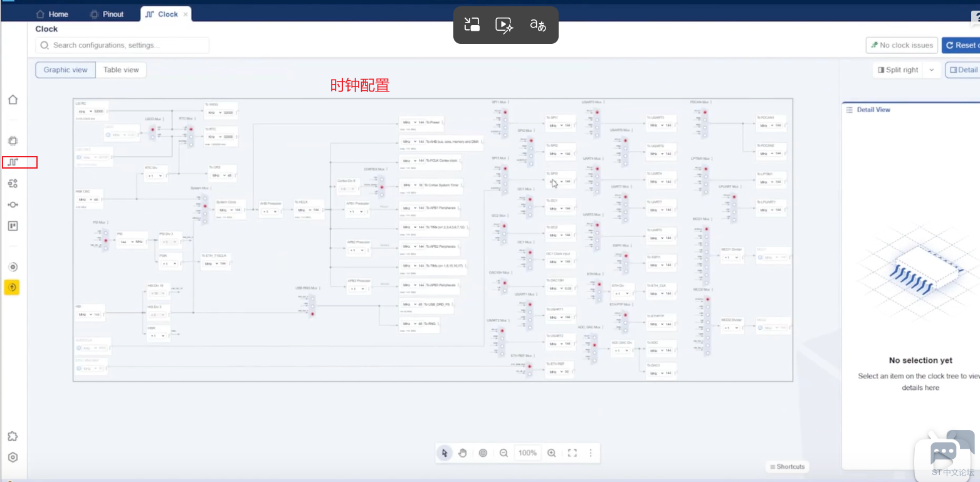Image resolution: width=980 pixels, height=482 pixels.
Task: Open the RTC Div divider dropdown
Action: (x=154, y=176)
